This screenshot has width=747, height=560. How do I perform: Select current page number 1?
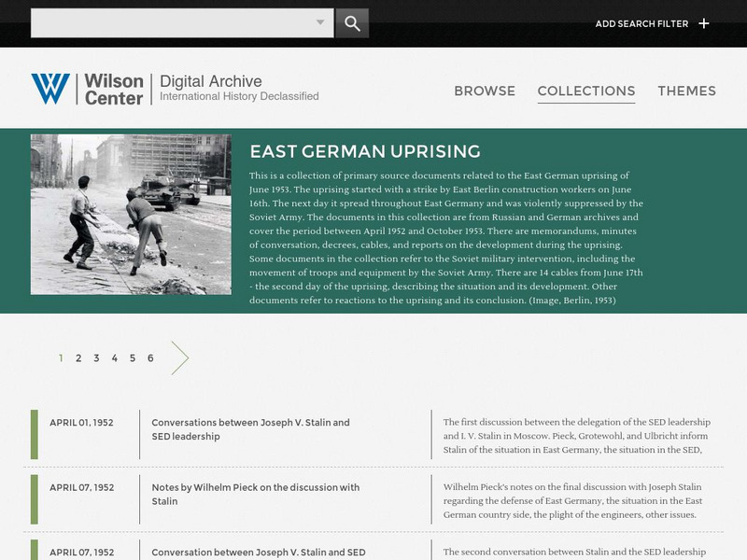61,358
